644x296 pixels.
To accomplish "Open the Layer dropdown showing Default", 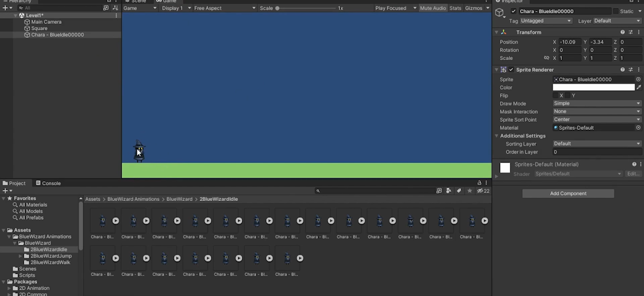I will 617,20.
